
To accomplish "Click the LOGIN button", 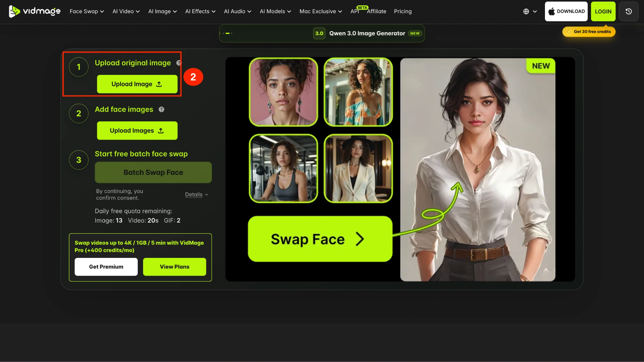I will click(x=603, y=11).
